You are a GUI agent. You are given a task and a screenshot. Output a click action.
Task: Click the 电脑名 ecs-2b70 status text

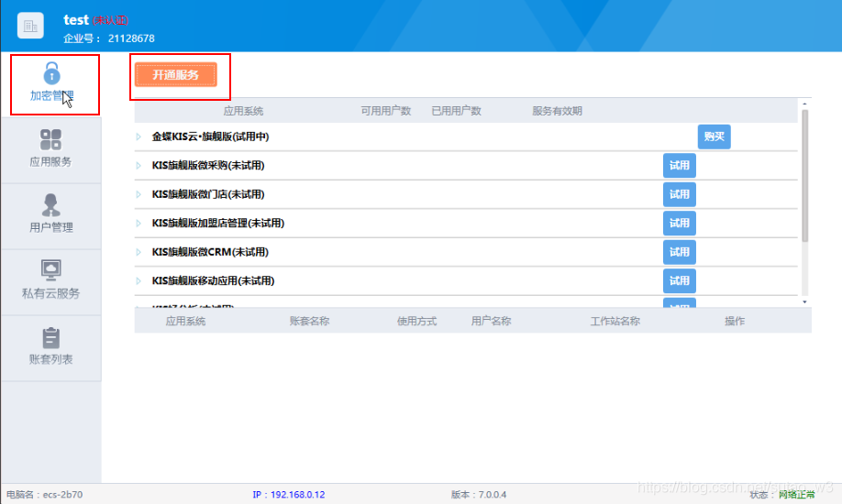45,494
